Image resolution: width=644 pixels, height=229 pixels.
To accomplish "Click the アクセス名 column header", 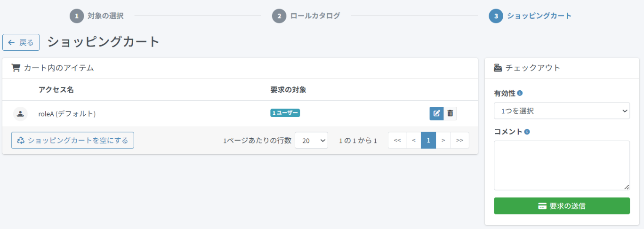I will click(x=56, y=89).
